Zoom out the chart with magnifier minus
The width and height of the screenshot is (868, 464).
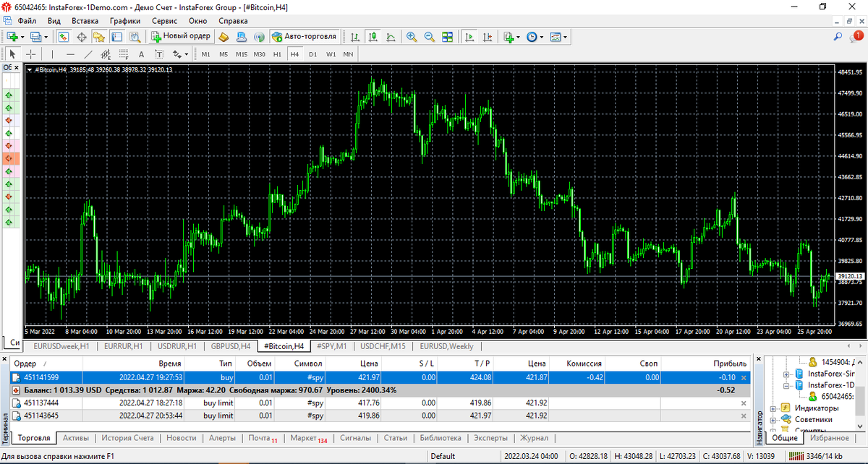click(429, 36)
